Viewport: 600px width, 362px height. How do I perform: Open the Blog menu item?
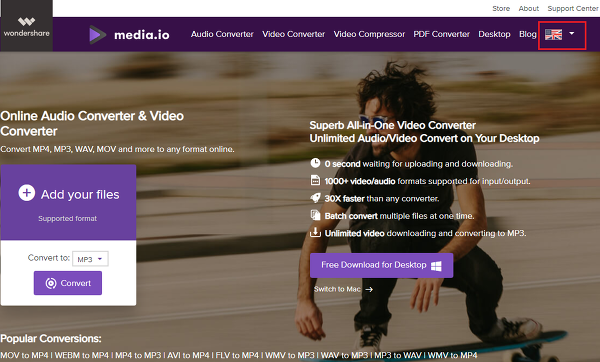[528, 34]
